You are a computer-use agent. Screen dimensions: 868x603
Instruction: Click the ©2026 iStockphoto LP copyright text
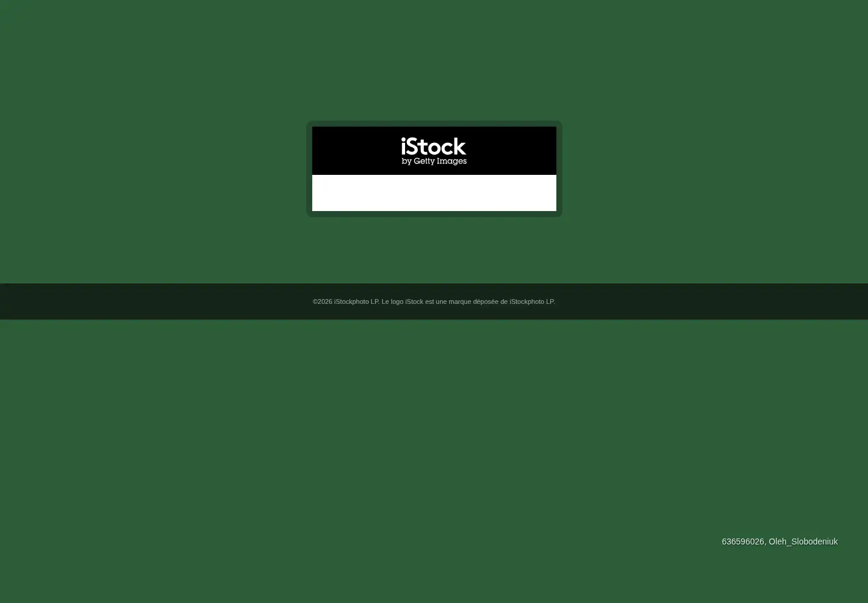(434, 301)
